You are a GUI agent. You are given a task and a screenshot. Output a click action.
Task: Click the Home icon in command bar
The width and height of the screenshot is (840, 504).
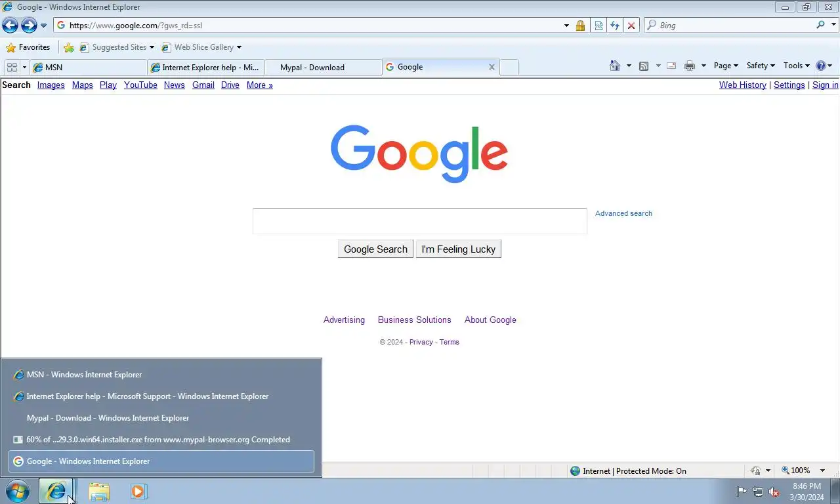[615, 66]
